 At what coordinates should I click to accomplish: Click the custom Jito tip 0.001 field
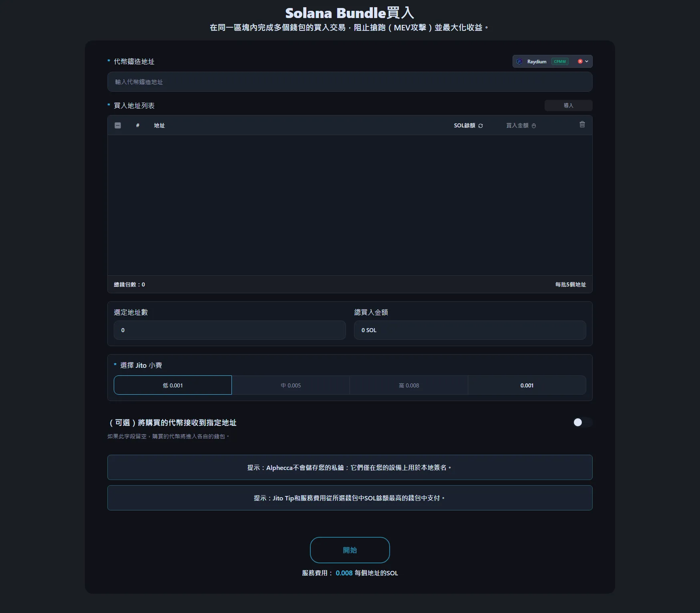coord(527,385)
